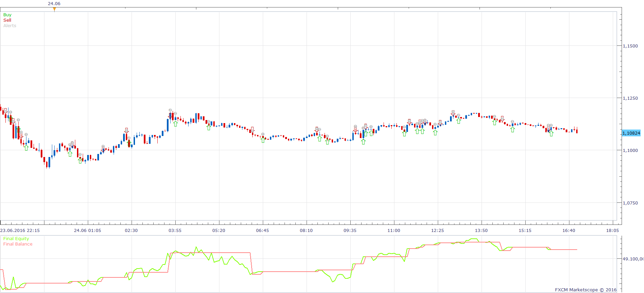Click the 09:35 time axis label
This screenshot has width=644, height=293.
350,230
